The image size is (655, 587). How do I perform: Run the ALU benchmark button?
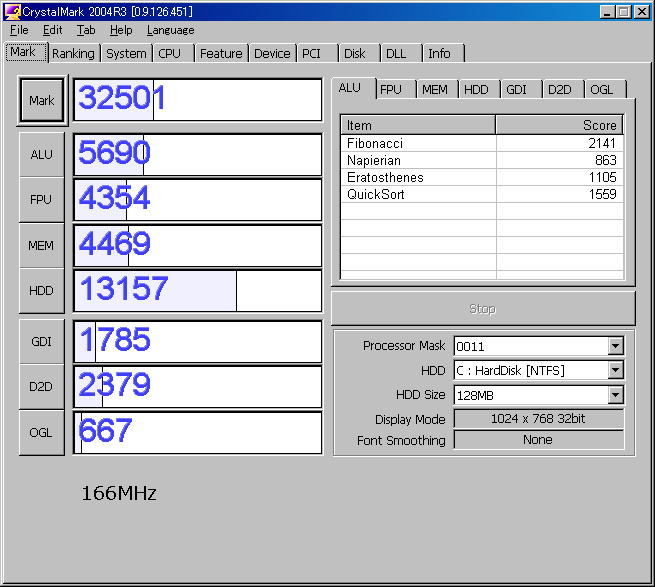pyautogui.click(x=41, y=155)
